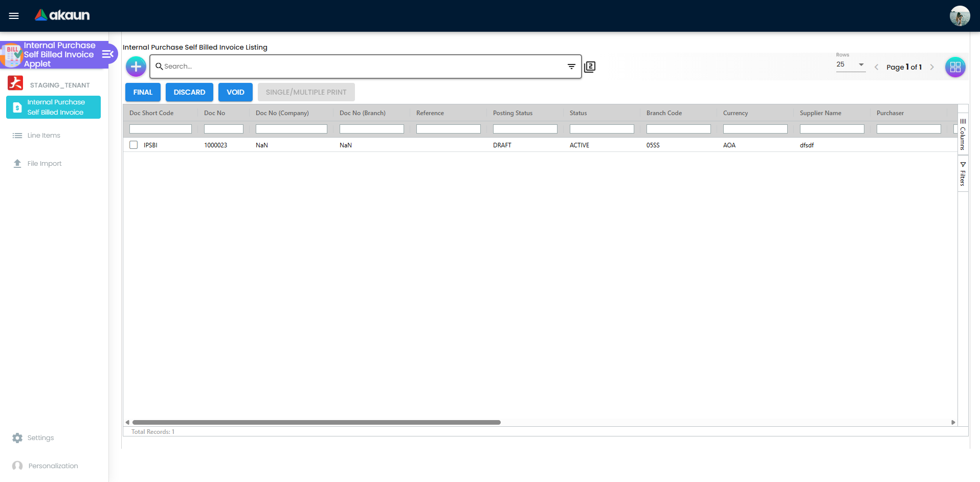
Task: Open the Settings gear in the sidebar
Action: pos(17,437)
